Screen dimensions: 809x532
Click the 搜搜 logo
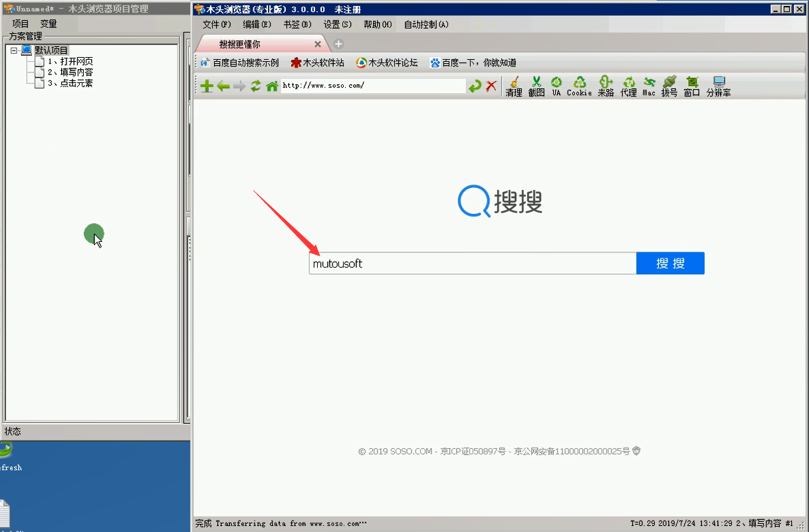[501, 201]
